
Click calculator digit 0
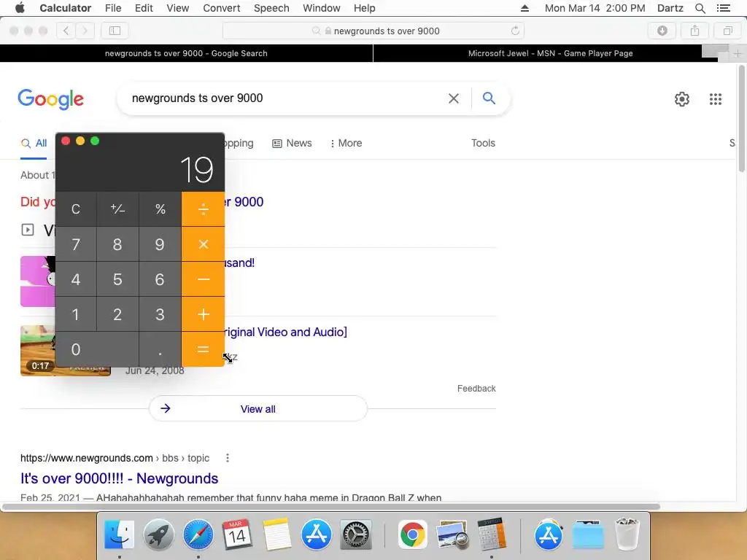point(97,349)
